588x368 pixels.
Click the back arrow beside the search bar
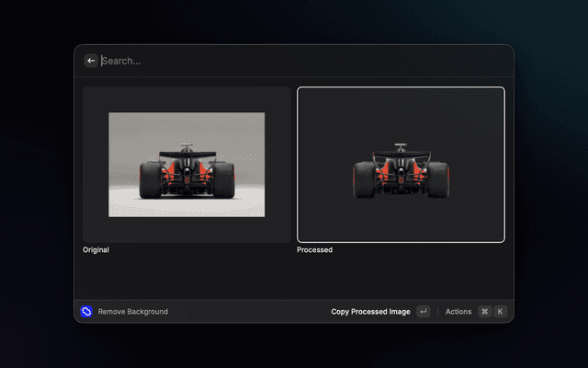[x=91, y=61]
